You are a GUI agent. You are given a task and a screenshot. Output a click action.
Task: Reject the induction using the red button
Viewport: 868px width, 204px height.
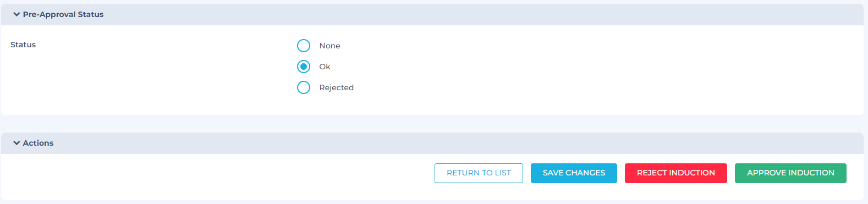pyautogui.click(x=676, y=173)
